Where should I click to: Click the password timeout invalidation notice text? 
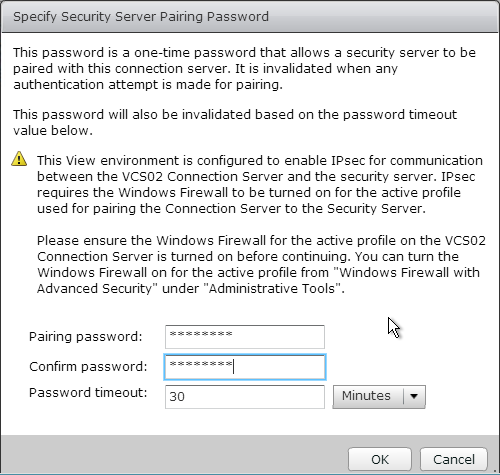235,122
